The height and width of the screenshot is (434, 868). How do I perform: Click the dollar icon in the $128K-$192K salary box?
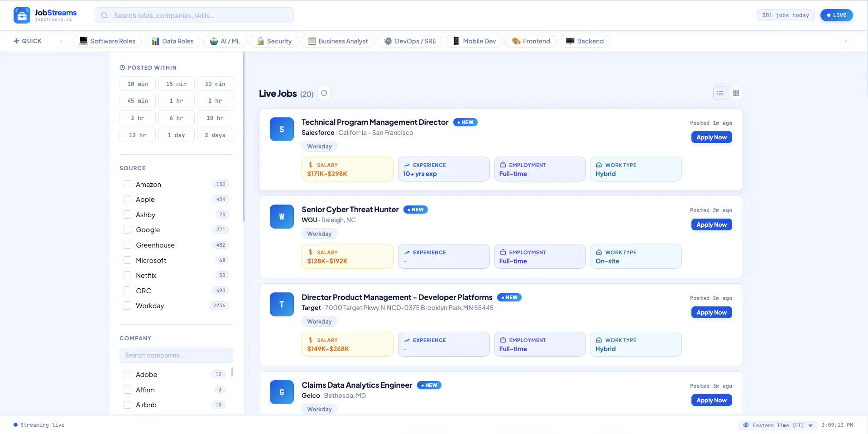pos(311,253)
